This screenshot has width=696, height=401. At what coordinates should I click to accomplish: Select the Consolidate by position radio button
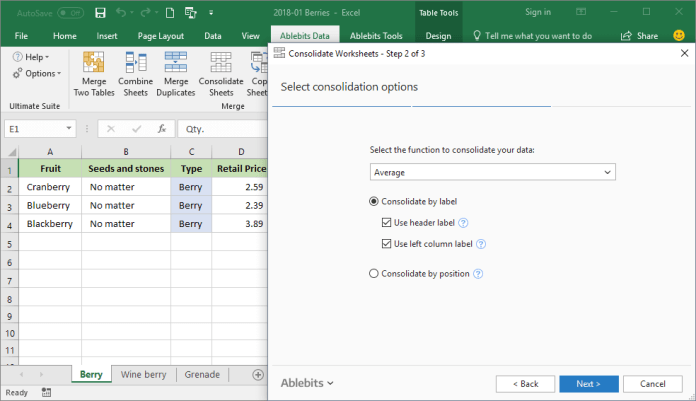(x=374, y=274)
